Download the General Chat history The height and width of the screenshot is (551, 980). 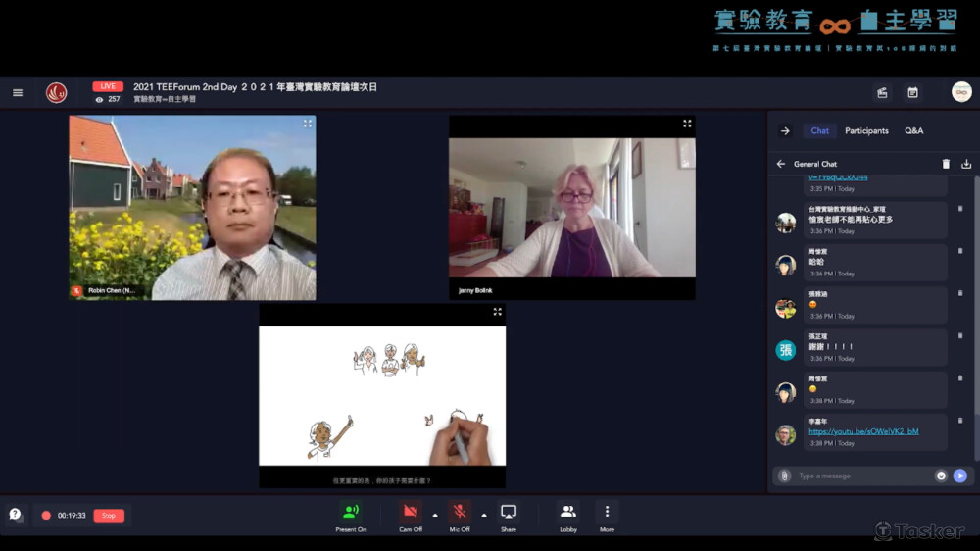click(966, 164)
